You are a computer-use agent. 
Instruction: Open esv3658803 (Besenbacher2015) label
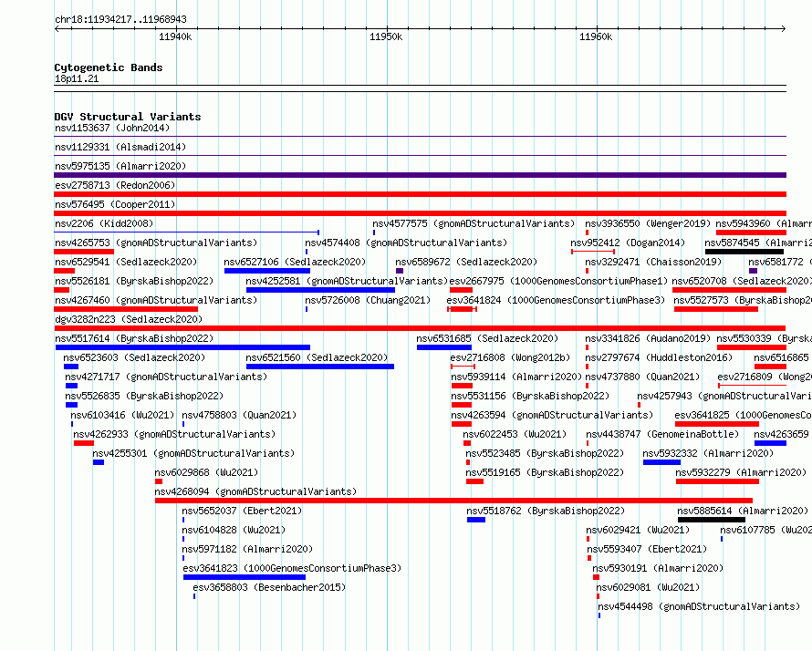tap(269, 587)
